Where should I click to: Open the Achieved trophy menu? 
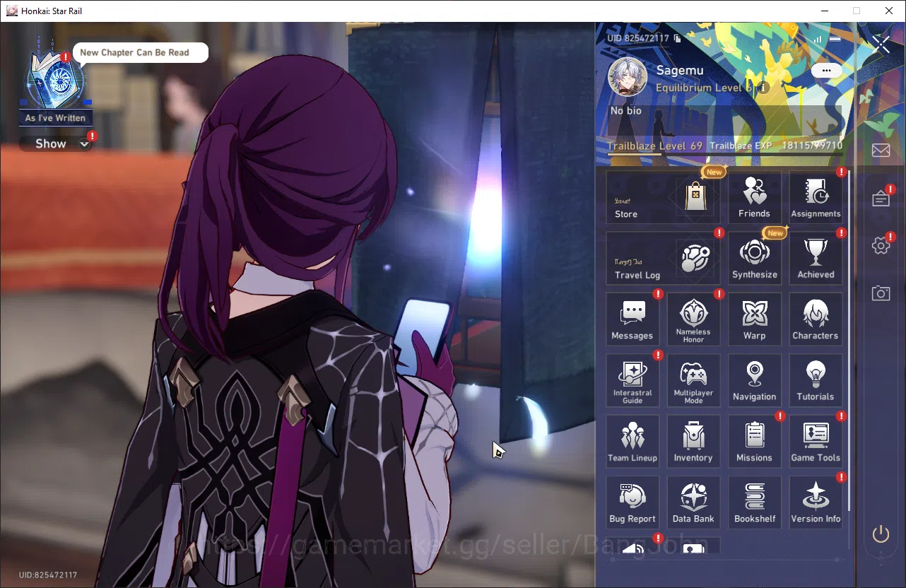point(816,259)
